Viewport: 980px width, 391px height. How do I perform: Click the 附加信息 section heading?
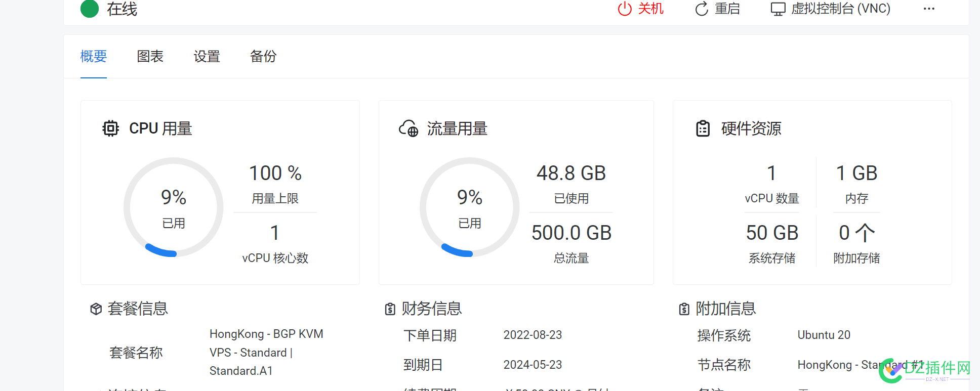726,309
